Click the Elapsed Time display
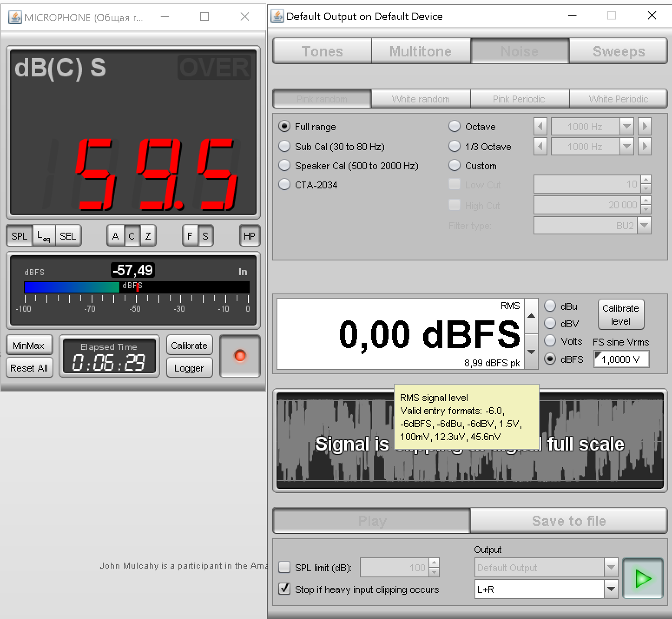Viewport: 672px width, 619px height. tap(109, 356)
